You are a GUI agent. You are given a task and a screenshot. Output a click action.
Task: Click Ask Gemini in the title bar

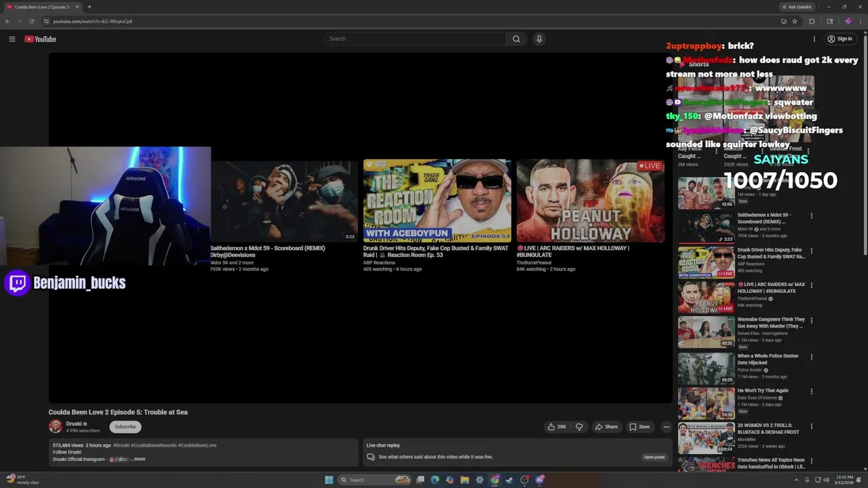(796, 7)
